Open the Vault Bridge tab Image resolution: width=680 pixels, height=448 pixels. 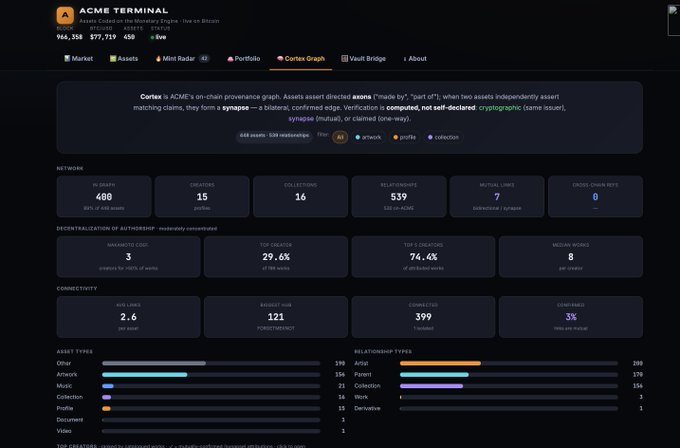(363, 59)
